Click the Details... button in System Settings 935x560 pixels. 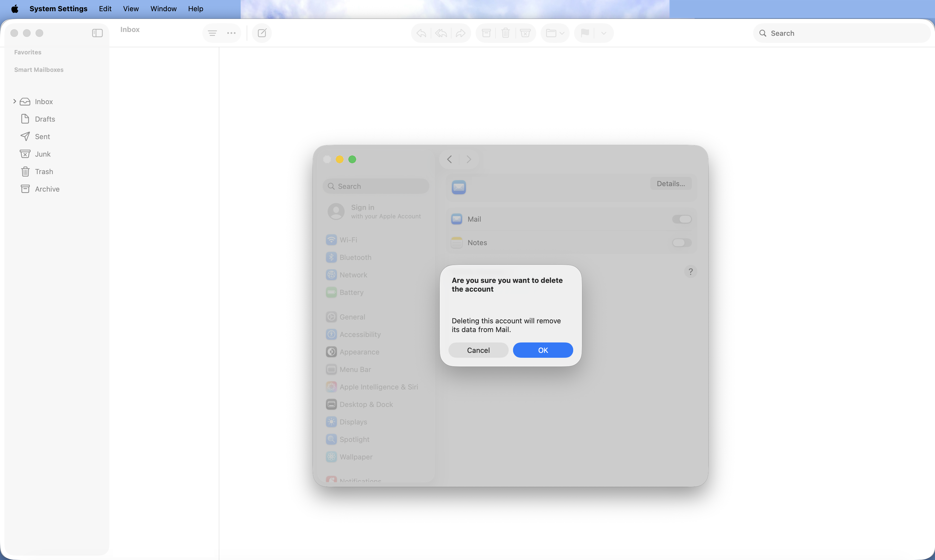pos(671,184)
